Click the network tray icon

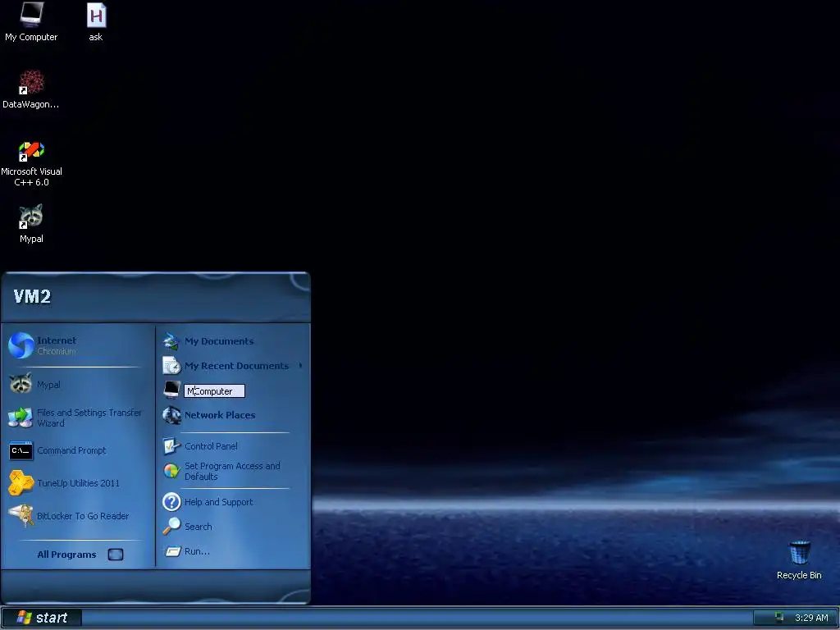(x=779, y=618)
